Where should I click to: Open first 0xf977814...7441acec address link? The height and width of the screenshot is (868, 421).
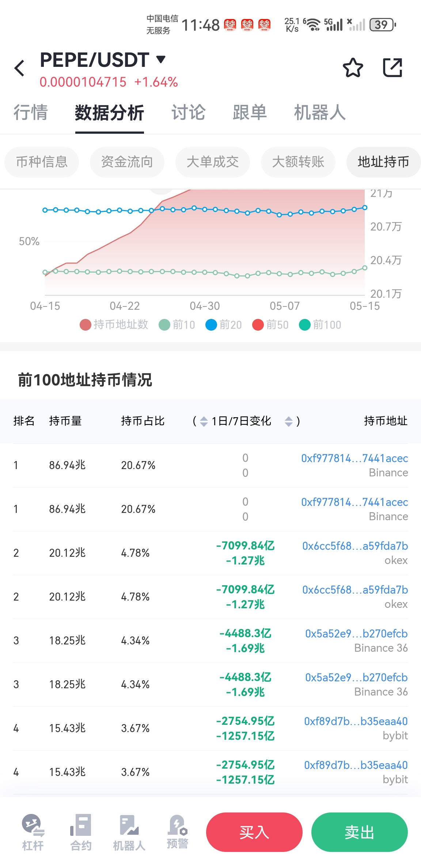click(354, 458)
